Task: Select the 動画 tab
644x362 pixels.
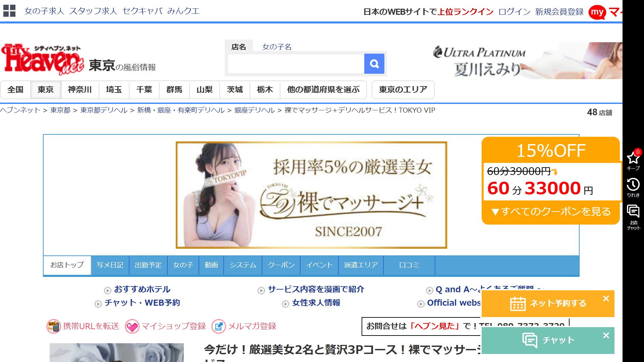Action: [211, 265]
